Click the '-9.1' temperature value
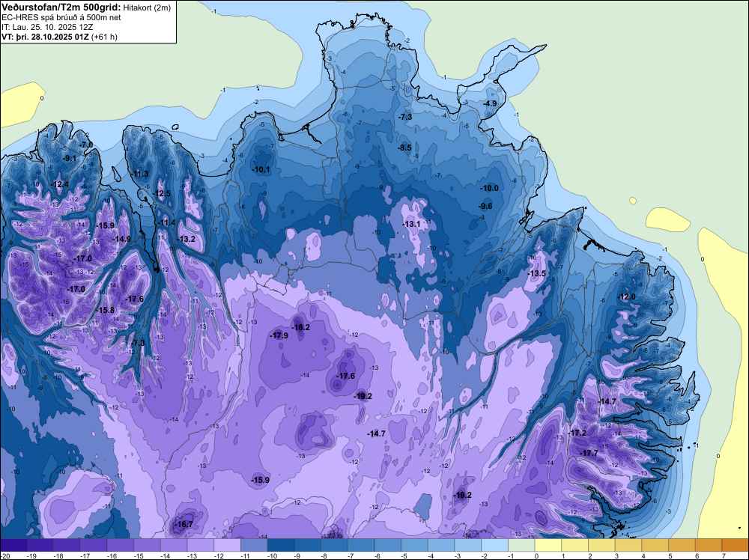 click(70, 158)
